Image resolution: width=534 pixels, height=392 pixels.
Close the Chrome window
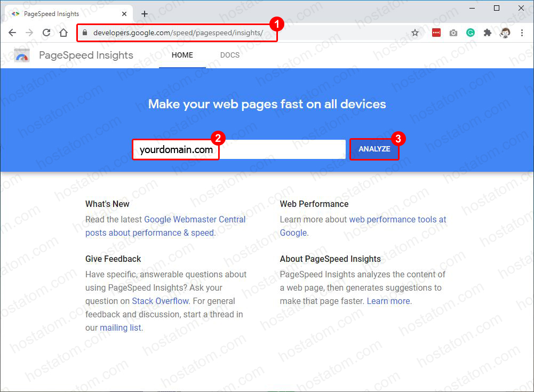pos(521,8)
